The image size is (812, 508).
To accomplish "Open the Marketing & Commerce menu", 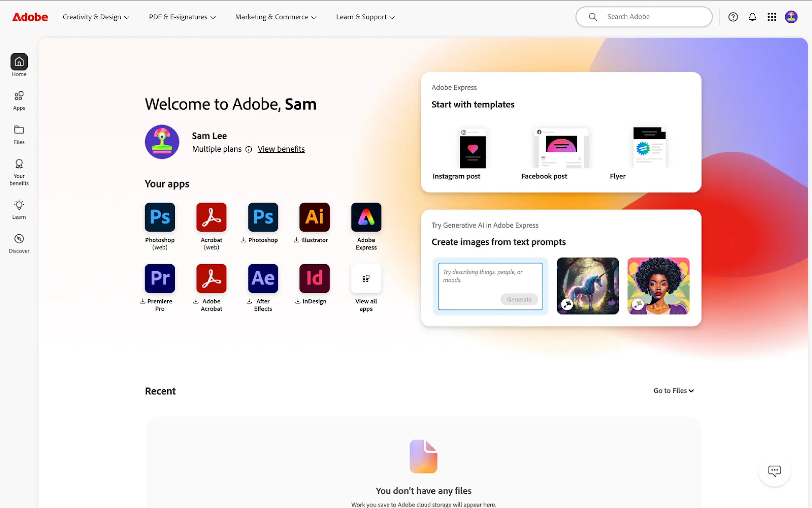I will (275, 17).
